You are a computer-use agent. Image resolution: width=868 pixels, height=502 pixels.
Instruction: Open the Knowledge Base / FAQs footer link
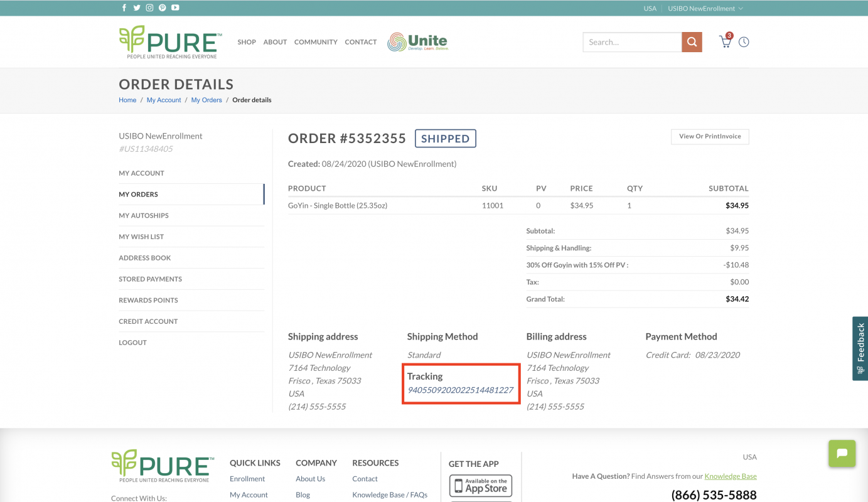390,495
